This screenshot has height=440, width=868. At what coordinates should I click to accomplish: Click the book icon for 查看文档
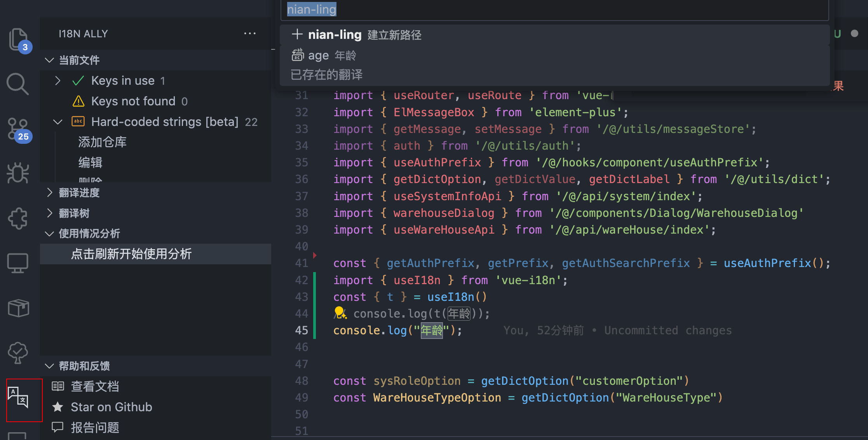point(58,386)
